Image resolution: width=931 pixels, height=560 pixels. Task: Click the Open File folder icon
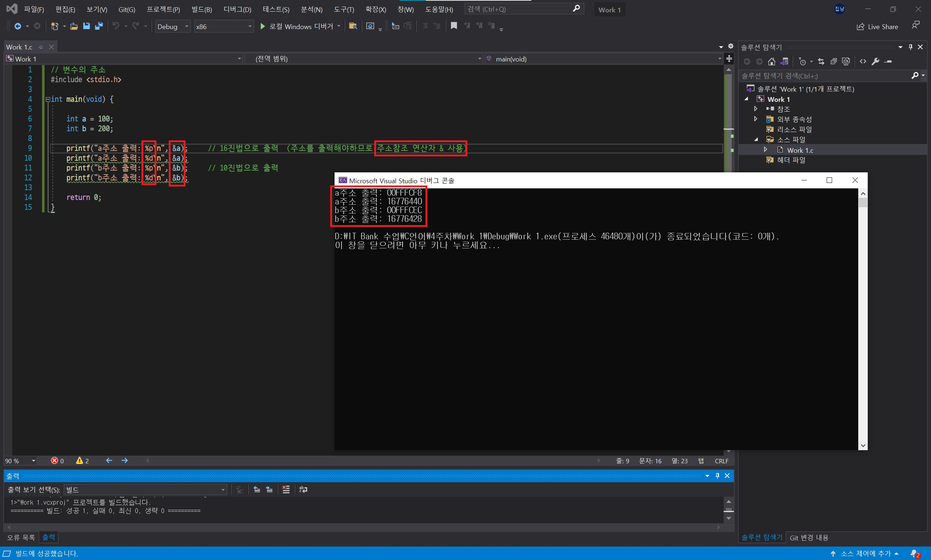tap(74, 26)
